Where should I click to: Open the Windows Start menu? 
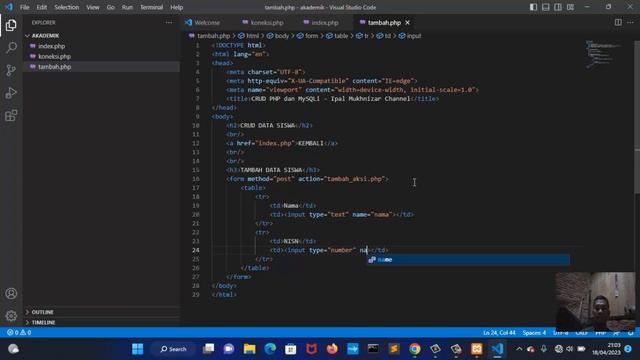(138, 349)
